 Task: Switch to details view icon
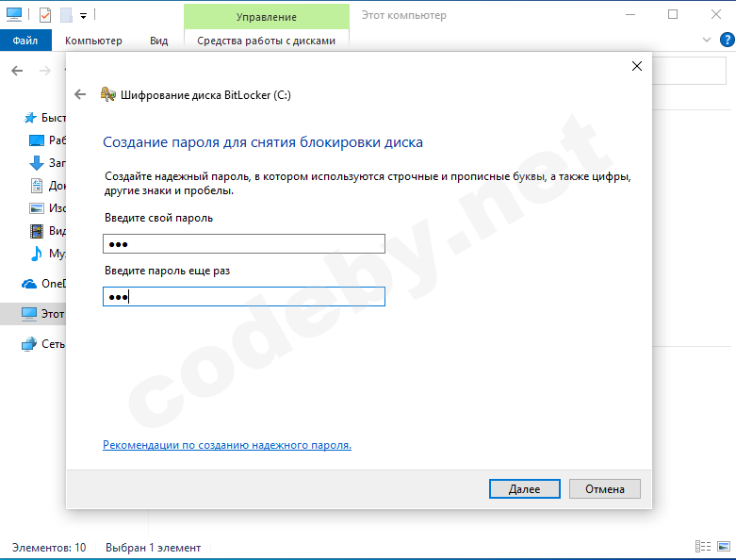(703, 547)
